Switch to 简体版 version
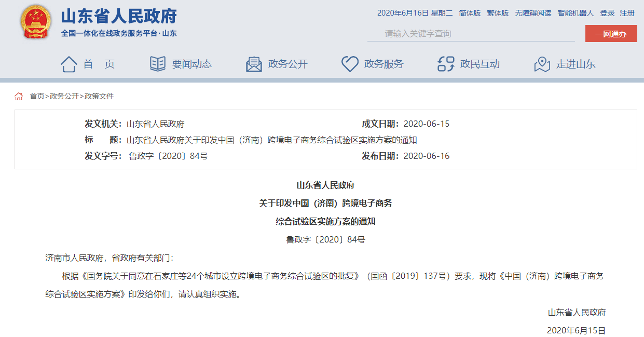 click(x=470, y=13)
